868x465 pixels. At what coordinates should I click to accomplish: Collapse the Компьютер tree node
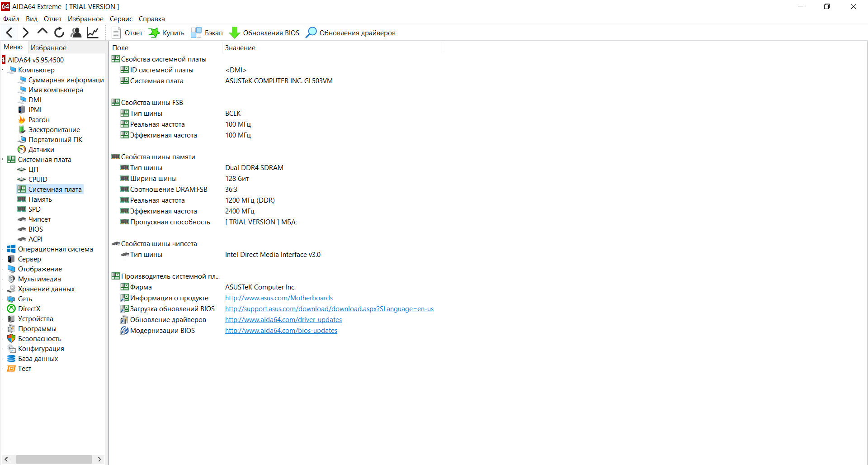pos(3,70)
